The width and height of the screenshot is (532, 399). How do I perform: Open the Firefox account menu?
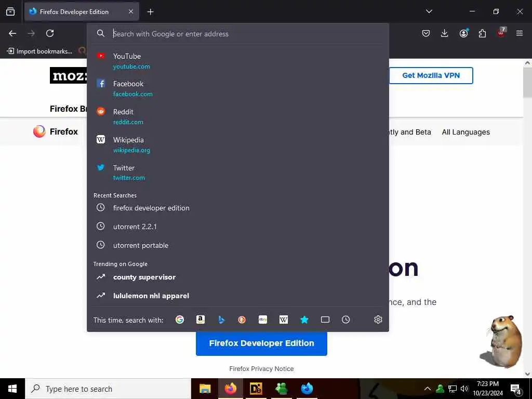(x=463, y=33)
